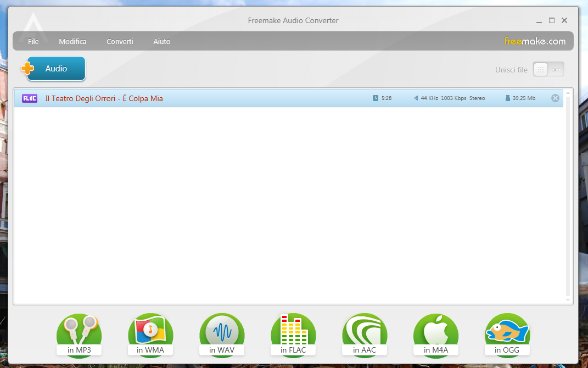This screenshot has height=368, width=588.
Task: Close the Freemake Audio Converter window
Action: [564, 21]
